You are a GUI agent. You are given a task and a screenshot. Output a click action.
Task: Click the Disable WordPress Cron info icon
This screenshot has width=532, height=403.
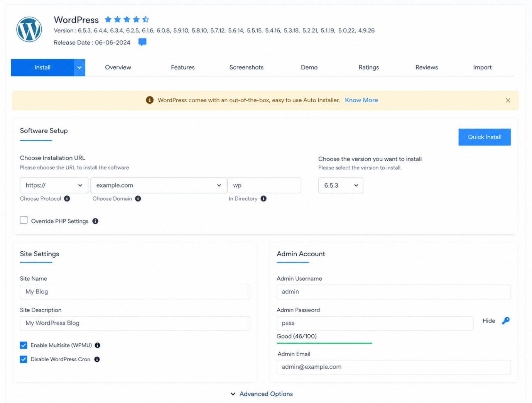(x=97, y=359)
